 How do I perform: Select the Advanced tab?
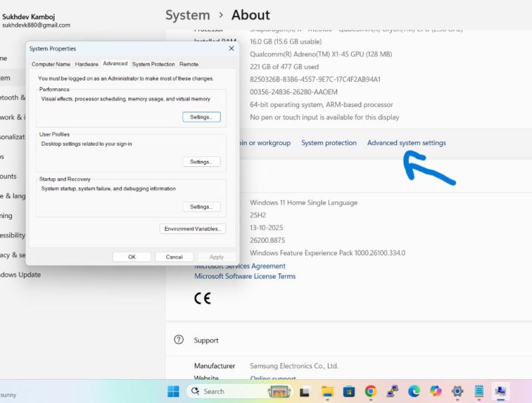click(x=115, y=63)
